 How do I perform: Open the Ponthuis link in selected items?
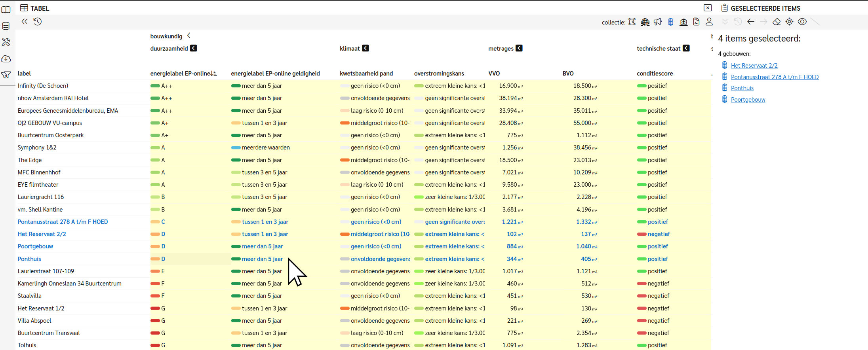coord(742,88)
